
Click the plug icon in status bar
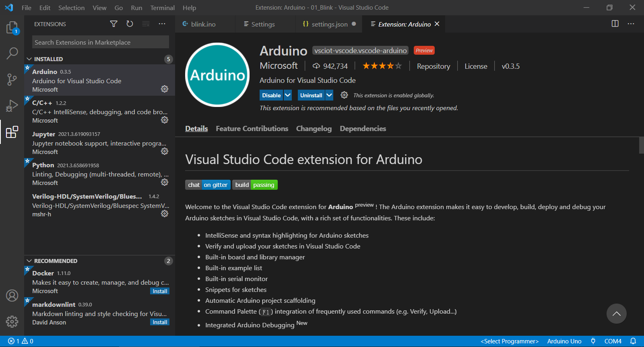pos(593,341)
